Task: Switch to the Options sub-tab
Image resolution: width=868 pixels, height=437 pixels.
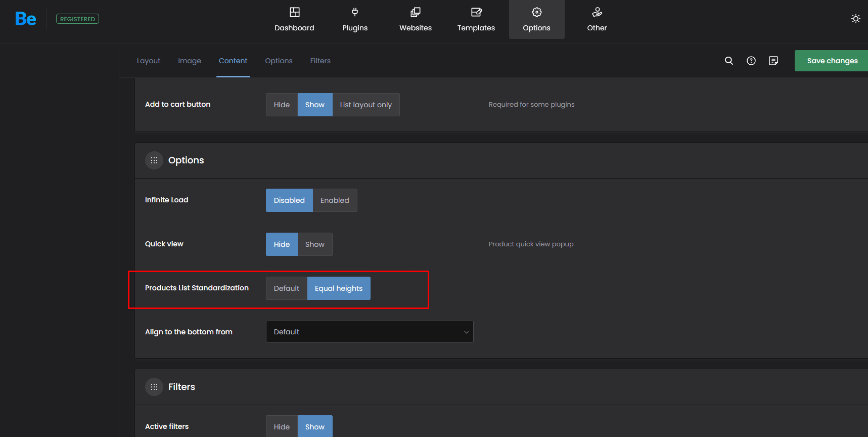Action: (279, 61)
